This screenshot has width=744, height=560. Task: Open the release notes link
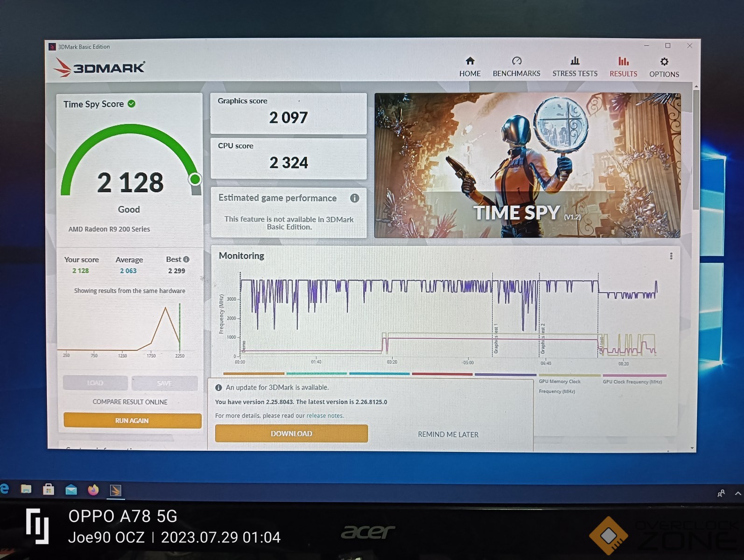tap(324, 416)
